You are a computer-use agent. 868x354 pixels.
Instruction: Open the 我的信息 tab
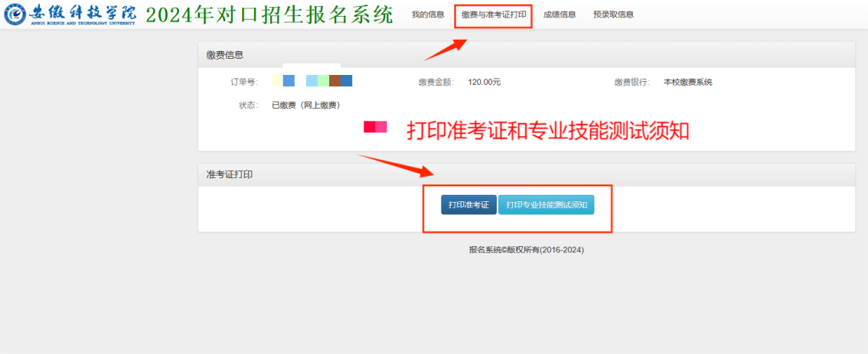point(427,15)
